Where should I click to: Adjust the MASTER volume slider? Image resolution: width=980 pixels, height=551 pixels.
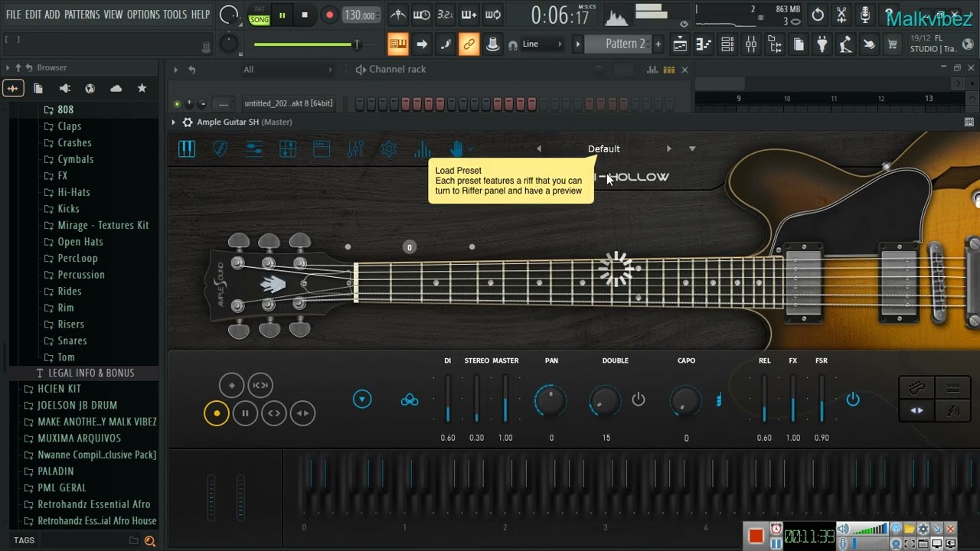[x=505, y=399]
